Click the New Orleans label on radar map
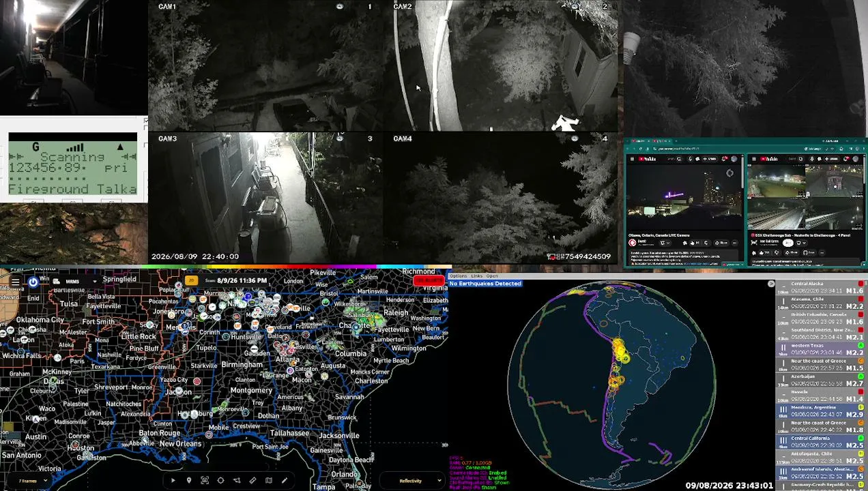The image size is (868, 491). [x=180, y=443]
